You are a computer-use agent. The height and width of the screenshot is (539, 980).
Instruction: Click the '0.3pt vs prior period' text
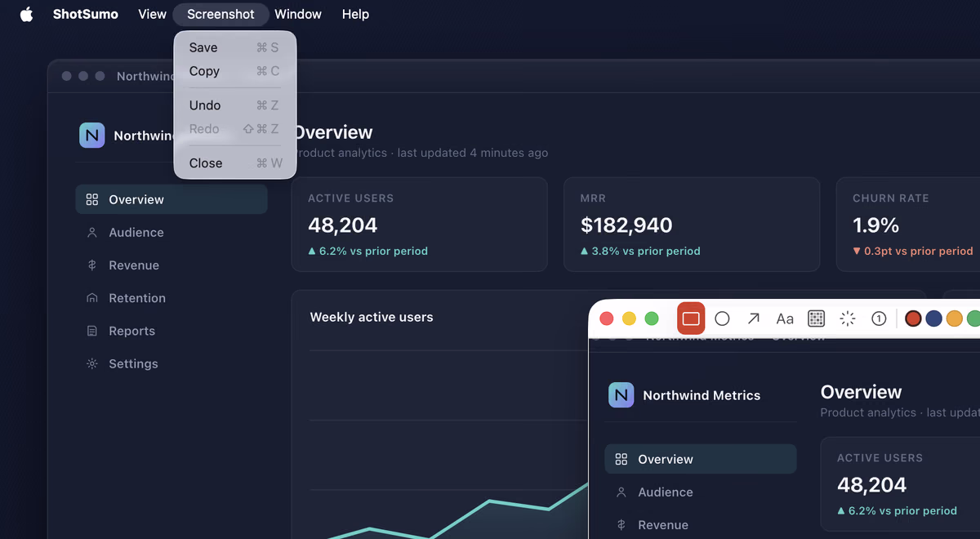[919, 252]
